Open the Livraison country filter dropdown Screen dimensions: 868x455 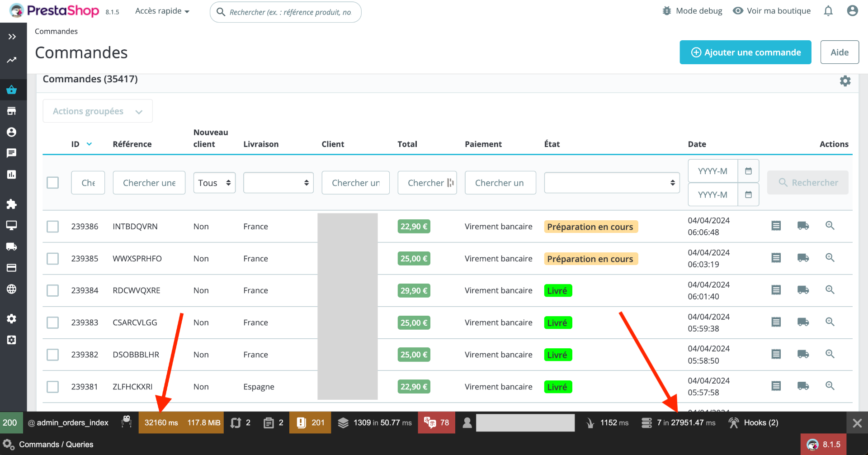(278, 183)
